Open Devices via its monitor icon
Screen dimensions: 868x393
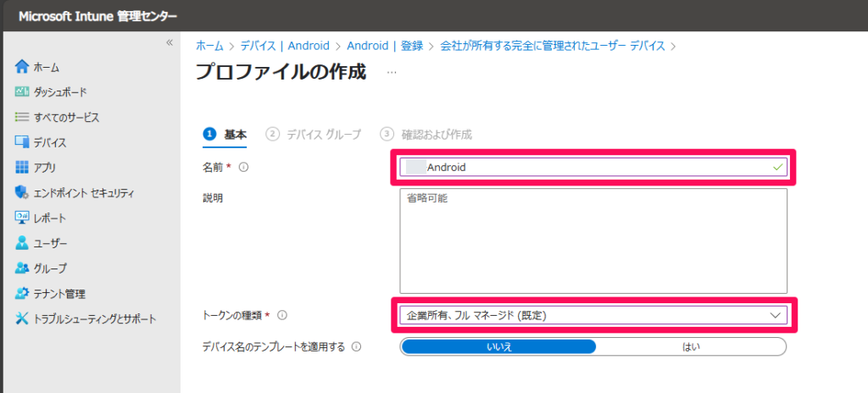tap(22, 142)
